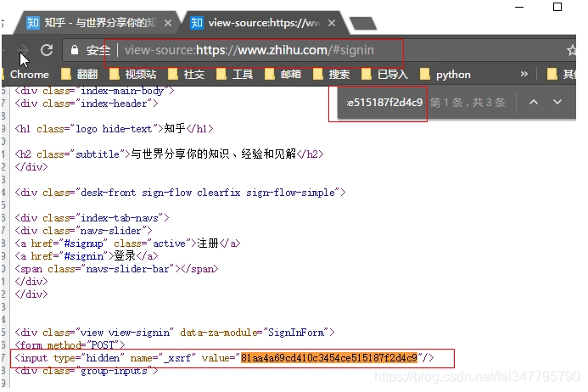Click the 'group-inputs' div line

(x=87, y=371)
